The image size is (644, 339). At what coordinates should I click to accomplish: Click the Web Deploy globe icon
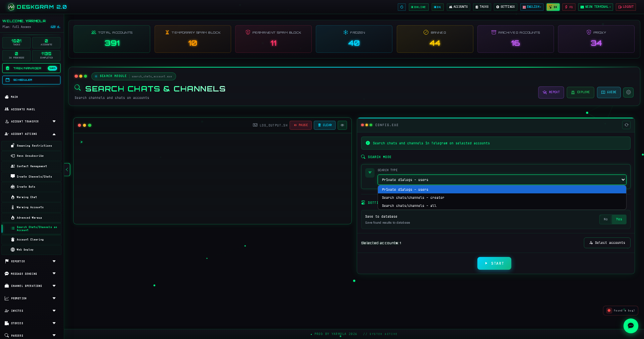[13, 250]
